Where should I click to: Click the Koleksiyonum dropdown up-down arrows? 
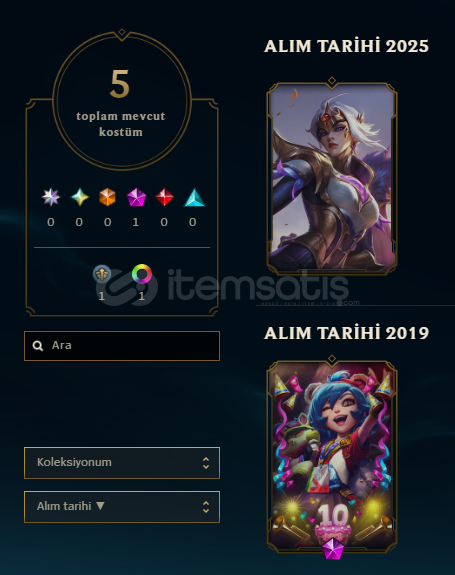click(x=206, y=463)
